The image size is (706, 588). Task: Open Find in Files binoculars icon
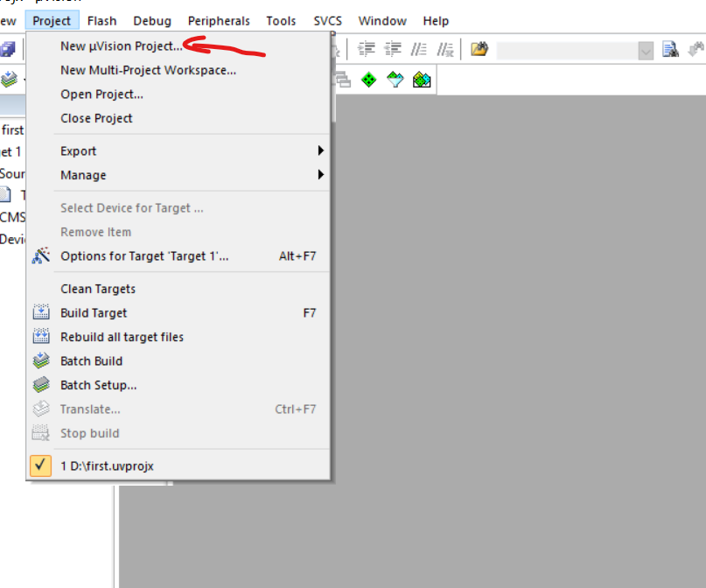(x=479, y=49)
